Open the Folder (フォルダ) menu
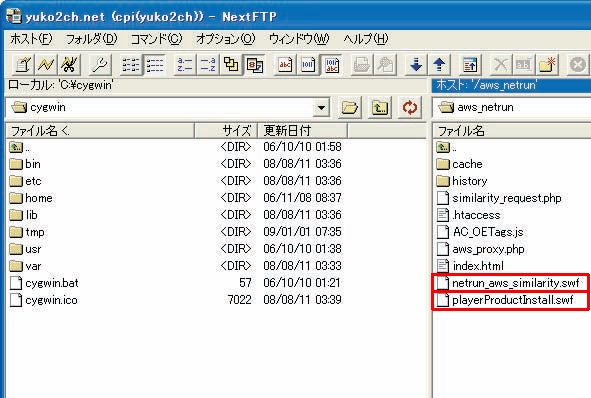The height and width of the screenshot is (398, 591). click(x=92, y=39)
